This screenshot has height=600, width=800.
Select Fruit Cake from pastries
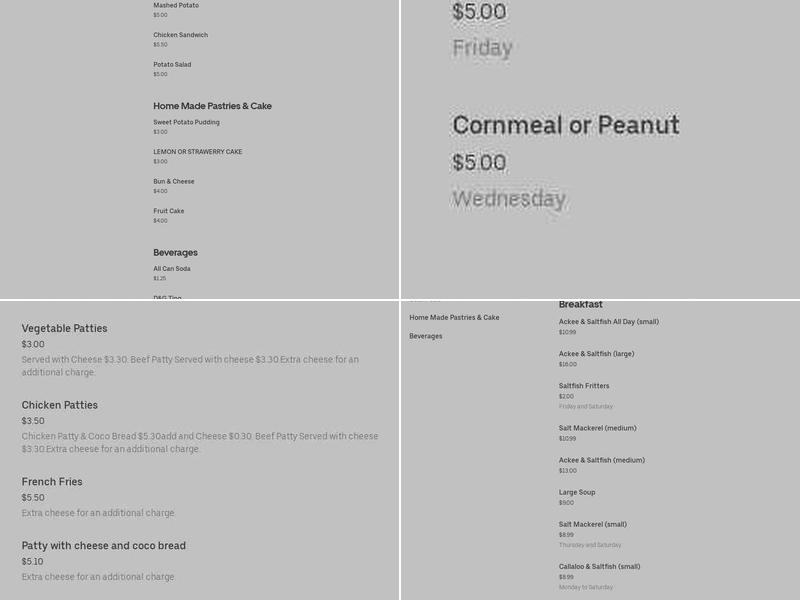169,211
